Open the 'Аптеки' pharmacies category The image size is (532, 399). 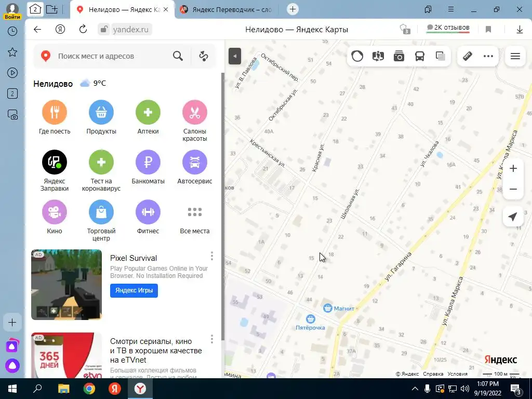(148, 112)
